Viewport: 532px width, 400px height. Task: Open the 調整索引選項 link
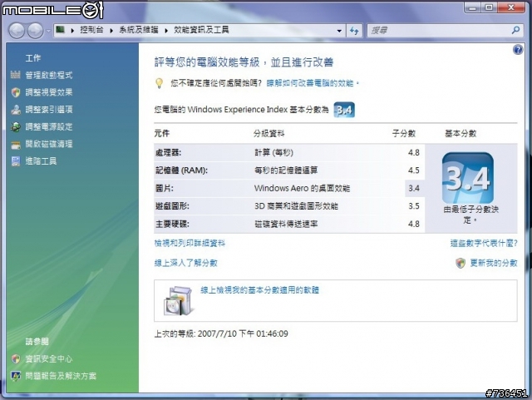tap(49, 109)
